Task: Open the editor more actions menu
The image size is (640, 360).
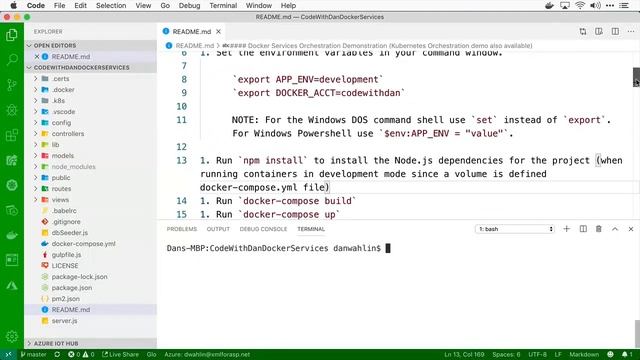Action: click(631, 31)
